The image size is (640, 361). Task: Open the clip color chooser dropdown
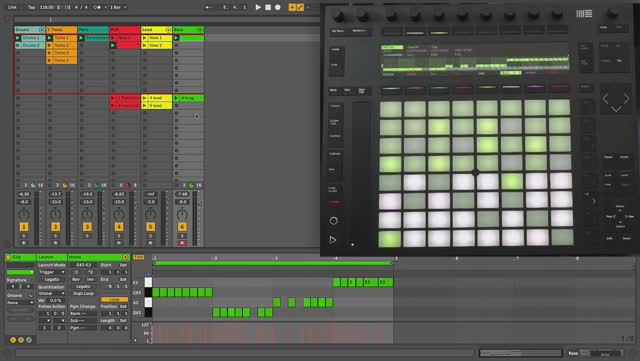[20, 272]
